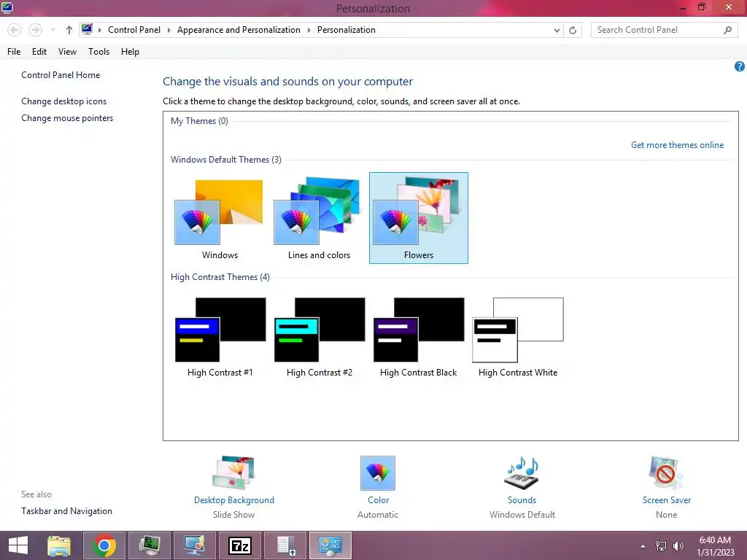Click the Forward navigation arrow
The image size is (747, 560).
tap(35, 30)
